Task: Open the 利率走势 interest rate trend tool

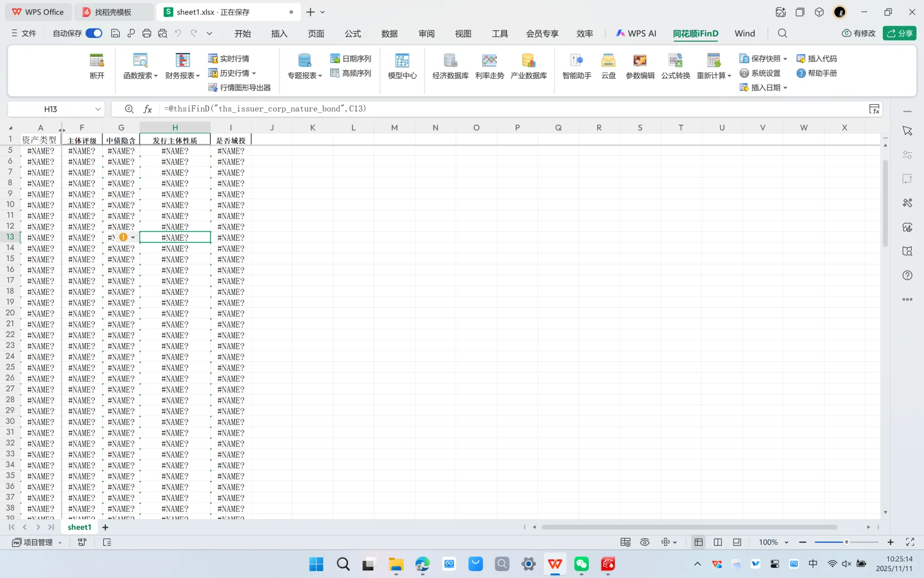Action: [x=489, y=66]
